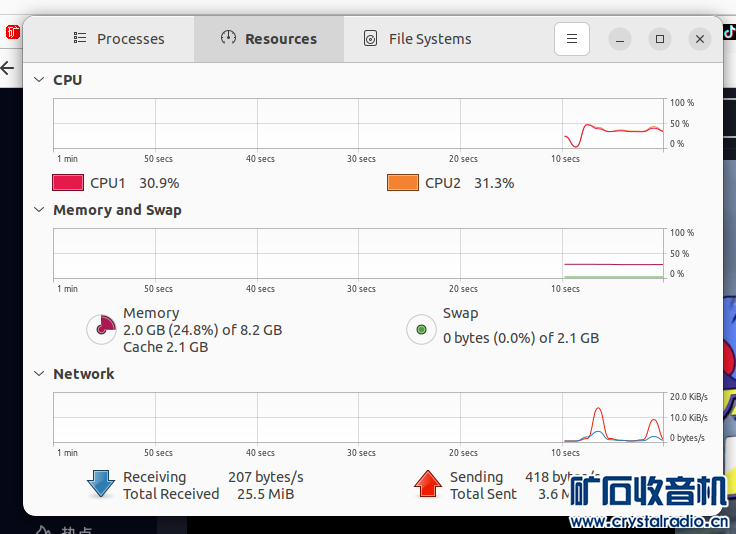
Task: Click the Cache 2.1 GB text
Action: [x=166, y=347]
